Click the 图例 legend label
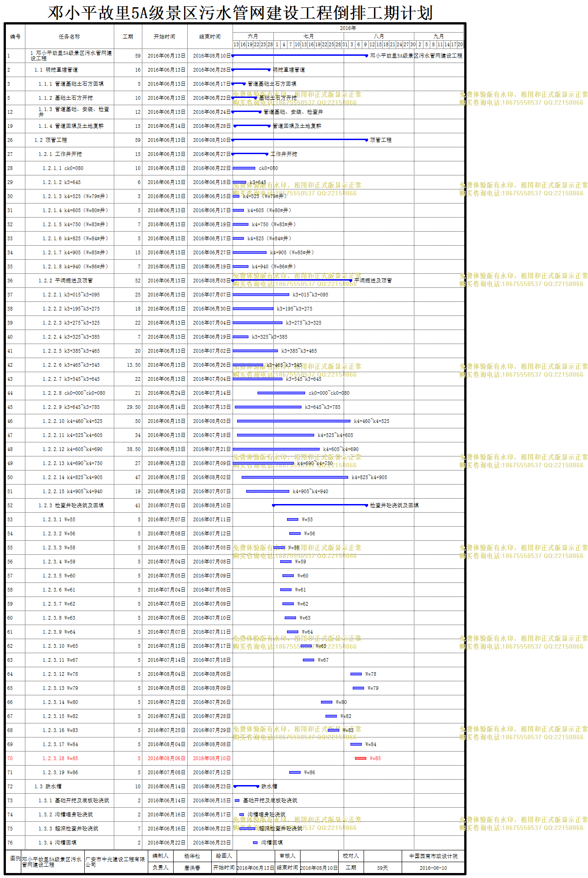Image resolution: width=588 pixels, height=878 pixels. pyautogui.click(x=15, y=858)
